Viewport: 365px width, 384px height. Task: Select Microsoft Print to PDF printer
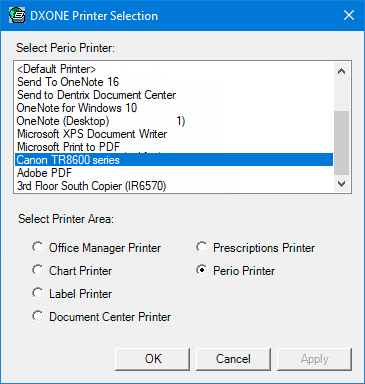174,147
